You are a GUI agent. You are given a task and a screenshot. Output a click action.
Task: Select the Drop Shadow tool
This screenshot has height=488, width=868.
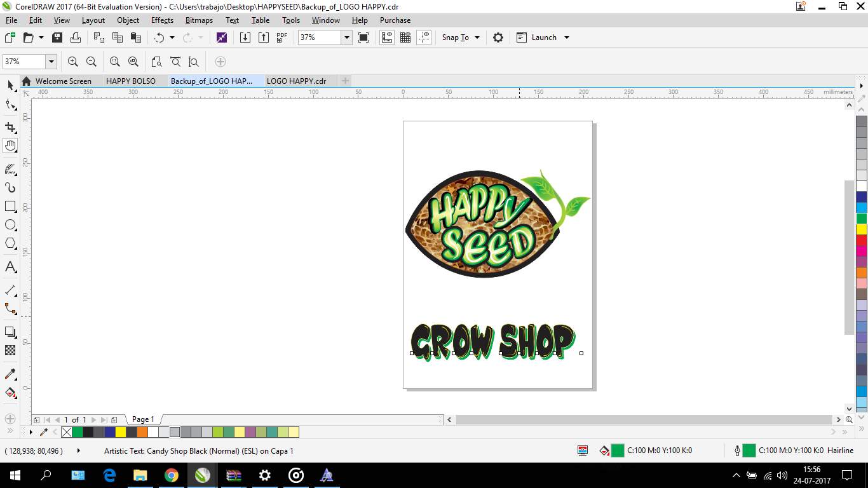click(10, 332)
